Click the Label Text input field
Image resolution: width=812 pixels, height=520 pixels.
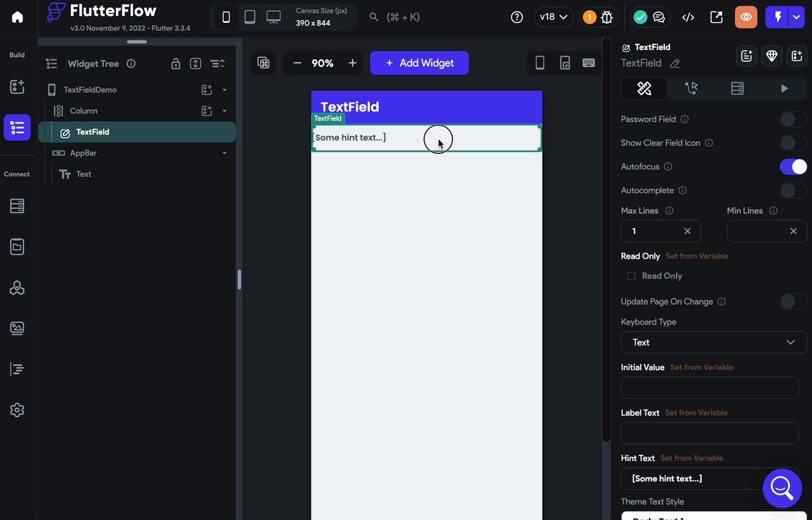(709, 433)
